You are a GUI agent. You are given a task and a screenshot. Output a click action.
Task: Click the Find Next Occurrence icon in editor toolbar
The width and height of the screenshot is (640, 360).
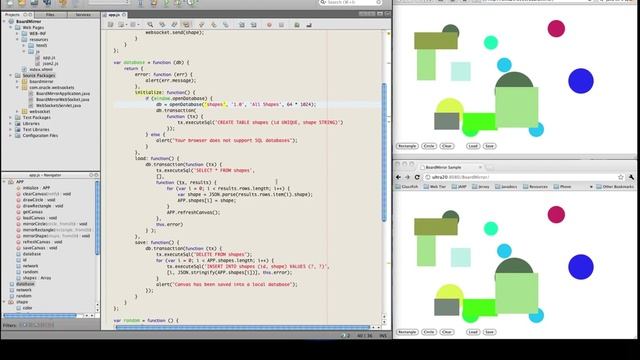coord(174,25)
